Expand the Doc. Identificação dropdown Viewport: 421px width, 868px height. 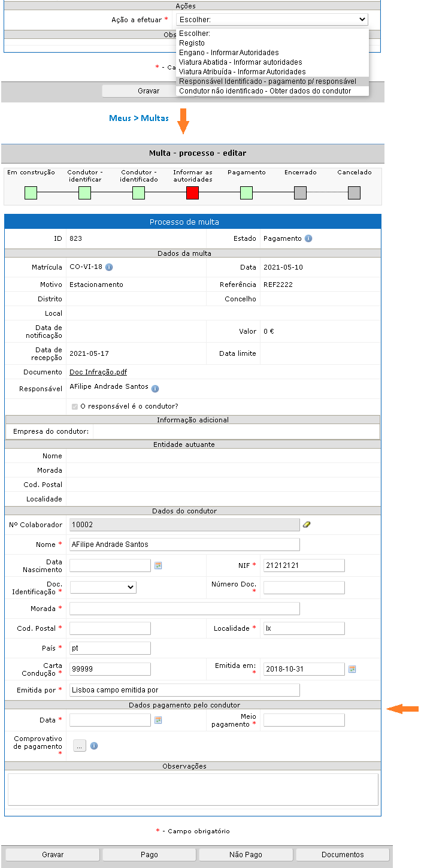tap(103, 588)
